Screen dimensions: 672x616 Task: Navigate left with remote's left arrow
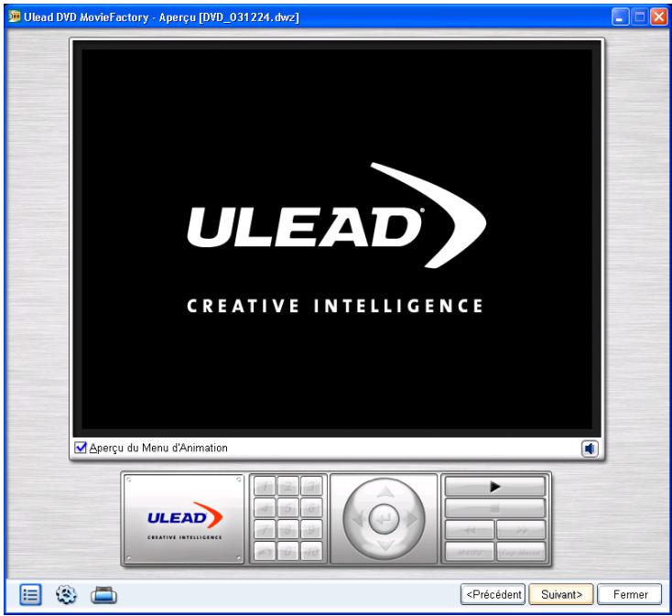(x=358, y=519)
